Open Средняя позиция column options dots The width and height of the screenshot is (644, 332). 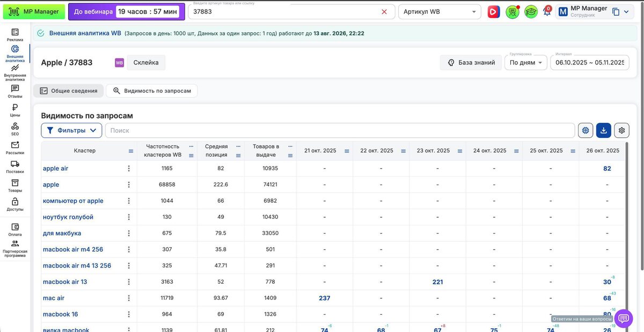(x=239, y=146)
